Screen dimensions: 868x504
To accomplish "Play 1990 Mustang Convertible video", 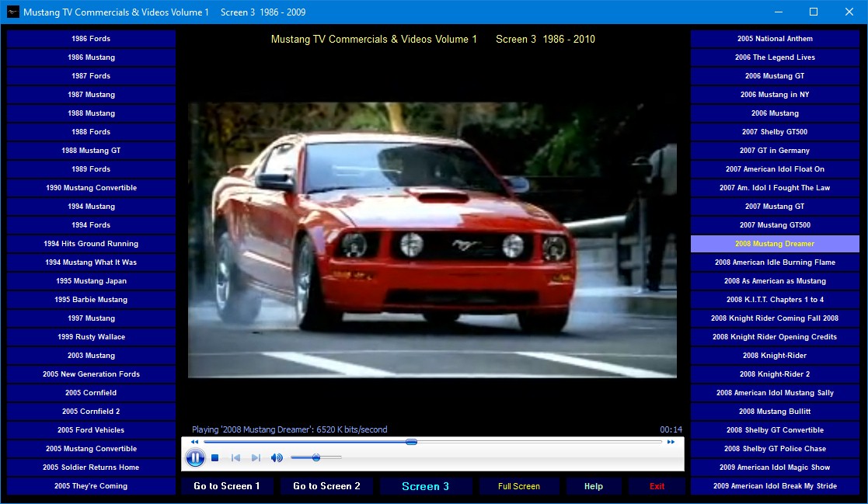I will click(92, 188).
